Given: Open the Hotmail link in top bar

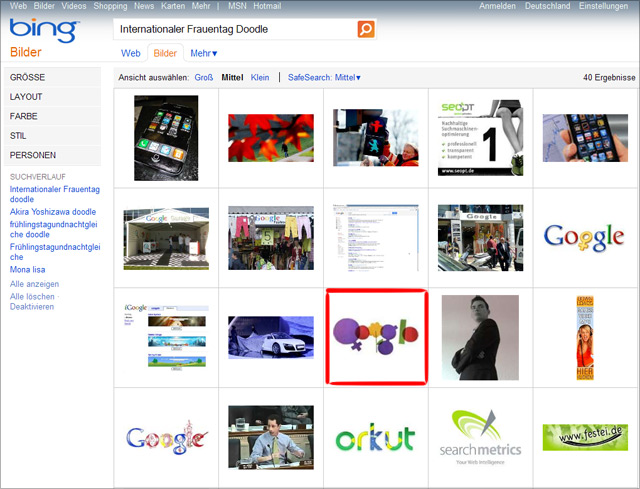Looking at the screenshot, I should click(267, 6).
